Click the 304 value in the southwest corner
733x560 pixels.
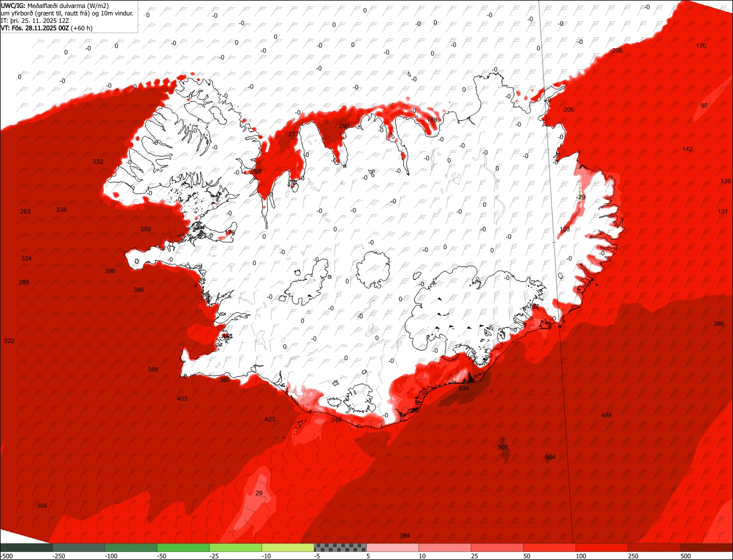pyautogui.click(x=42, y=506)
